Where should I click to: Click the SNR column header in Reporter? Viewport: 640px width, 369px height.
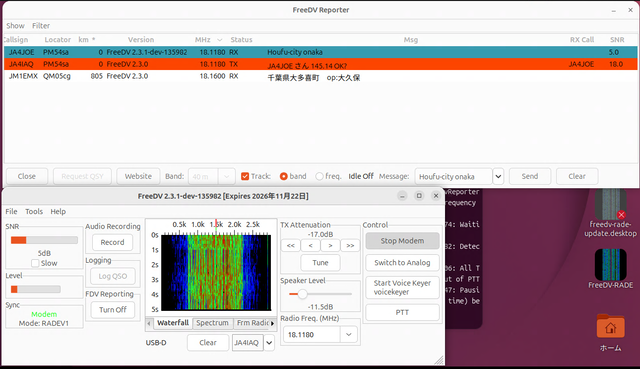pyautogui.click(x=617, y=40)
